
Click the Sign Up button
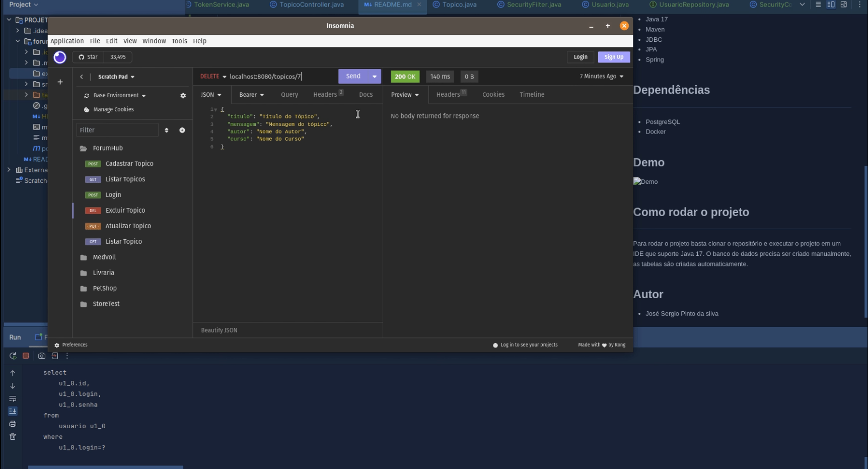pyautogui.click(x=614, y=57)
